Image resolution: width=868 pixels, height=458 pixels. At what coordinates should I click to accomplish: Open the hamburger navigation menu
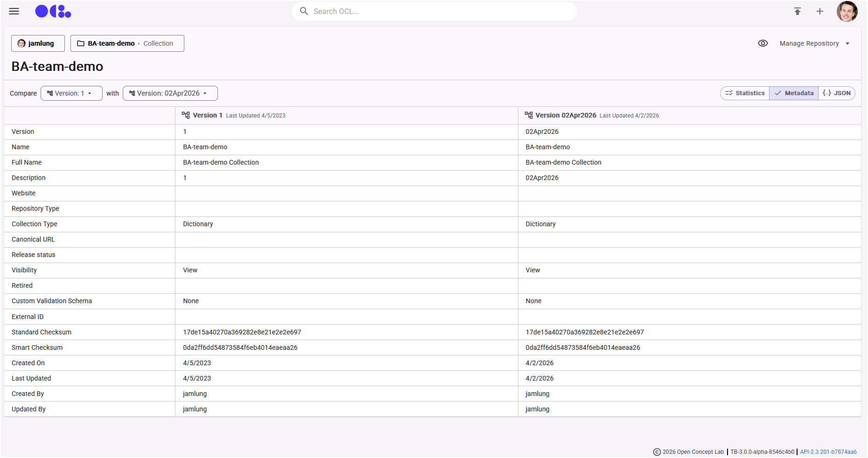14,11
